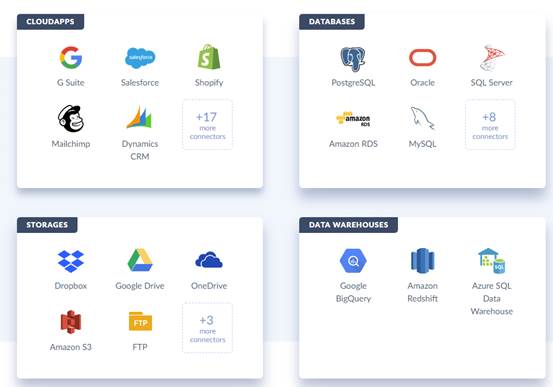Click the 'Oracle' text label
Viewport: 553px width, 387px height.
(x=423, y=83)
